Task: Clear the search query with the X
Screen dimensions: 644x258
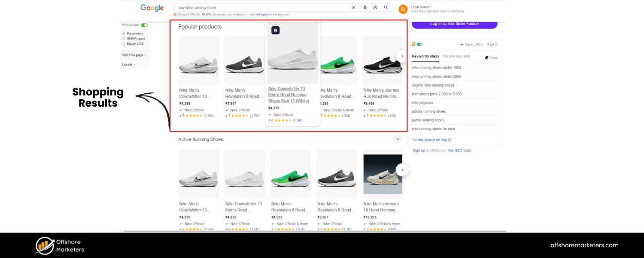Action: point(353,7)
